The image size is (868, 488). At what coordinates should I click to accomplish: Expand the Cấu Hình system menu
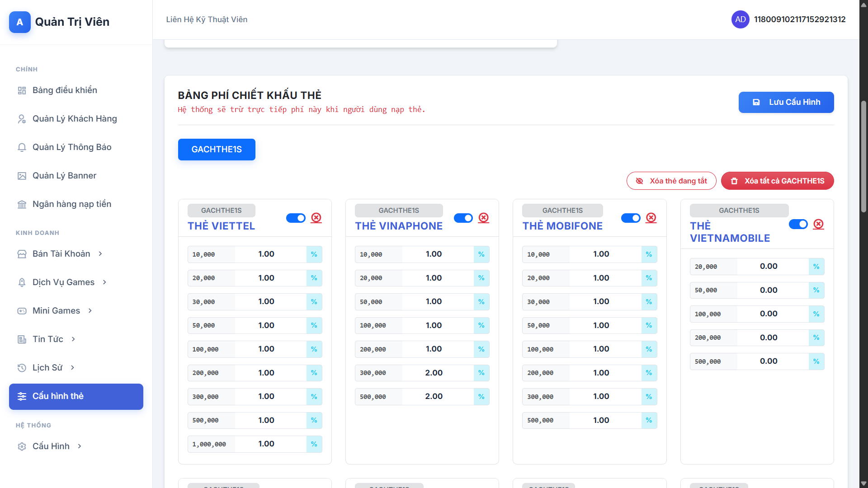pos(51,446)
